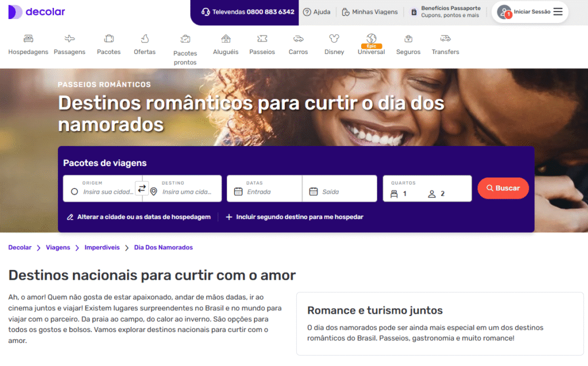Open the Quartos rooms and guests selector
The image size is (588, 366).
coord(427,188)
